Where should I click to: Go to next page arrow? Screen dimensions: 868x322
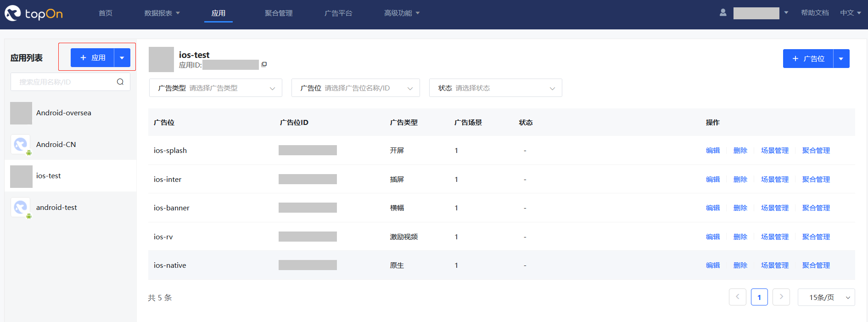pos(781,297)
